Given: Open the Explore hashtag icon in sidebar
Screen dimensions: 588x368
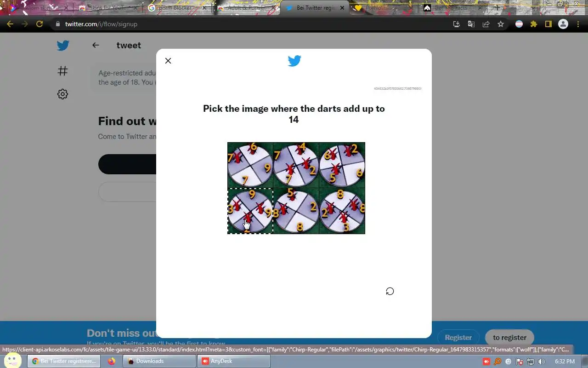Looking at the screenshot, I should coord(62,70).
